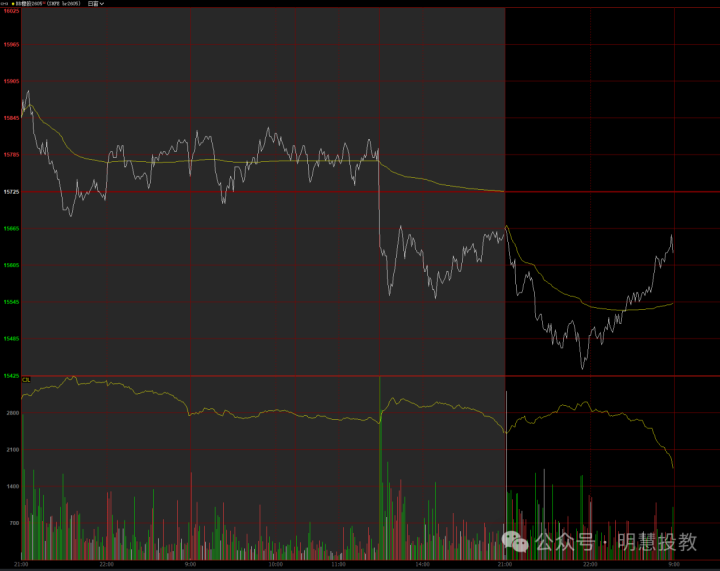
Task: Click the 700 volume axis label
Action: coord(13,523)
